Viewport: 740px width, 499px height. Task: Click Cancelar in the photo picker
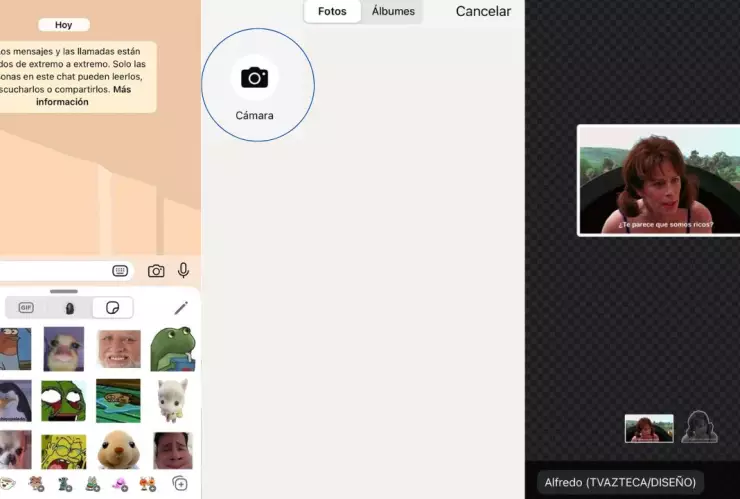483,11
